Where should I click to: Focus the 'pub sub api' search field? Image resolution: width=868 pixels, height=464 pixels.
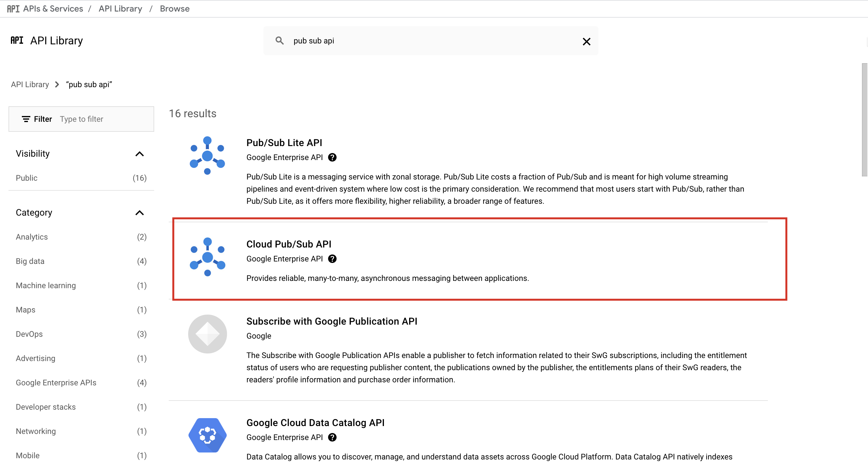pos(431,41)
